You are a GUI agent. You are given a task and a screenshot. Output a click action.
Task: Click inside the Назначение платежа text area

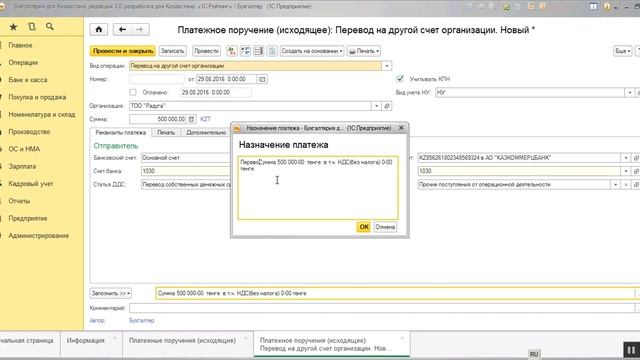coord(318,188)
